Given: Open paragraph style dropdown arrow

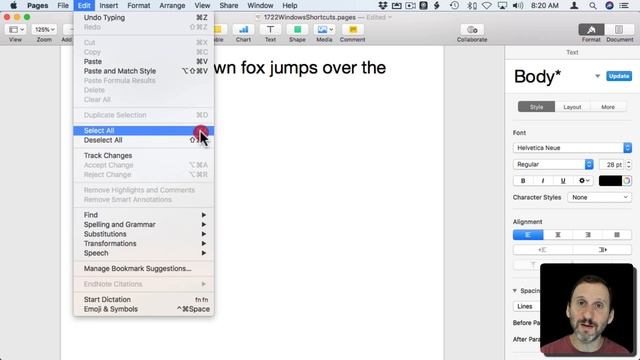Looking at the screenshot, I should click(597, 76).
